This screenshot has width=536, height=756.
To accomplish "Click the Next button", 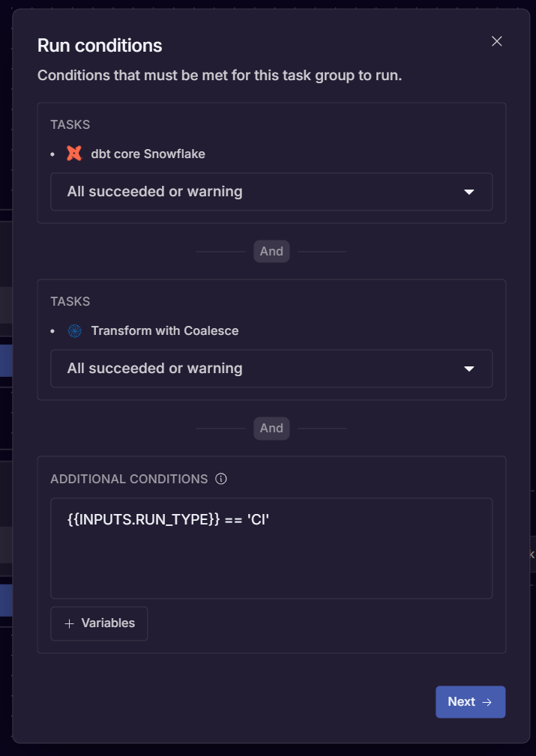I will 470,702.
